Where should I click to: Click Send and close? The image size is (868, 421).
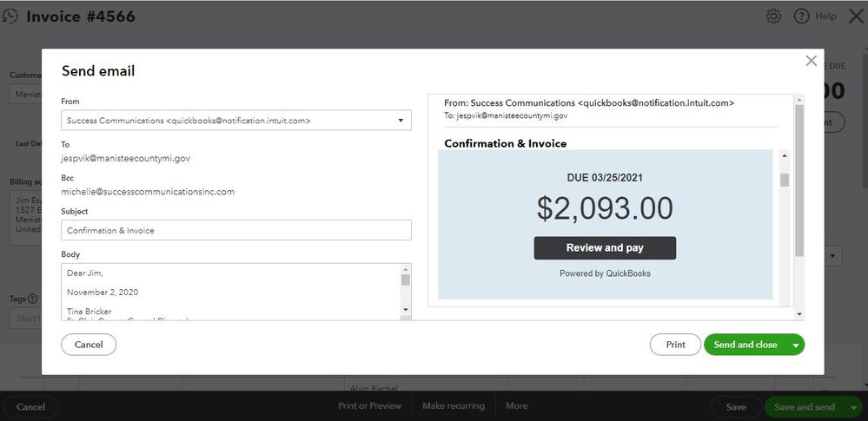tap(745, 345)
